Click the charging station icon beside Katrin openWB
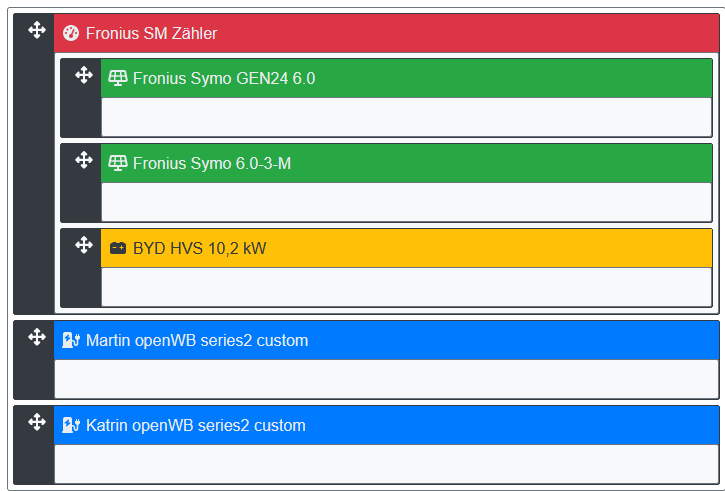Viewport: 725px width, 491px height. tap(71, 425)
